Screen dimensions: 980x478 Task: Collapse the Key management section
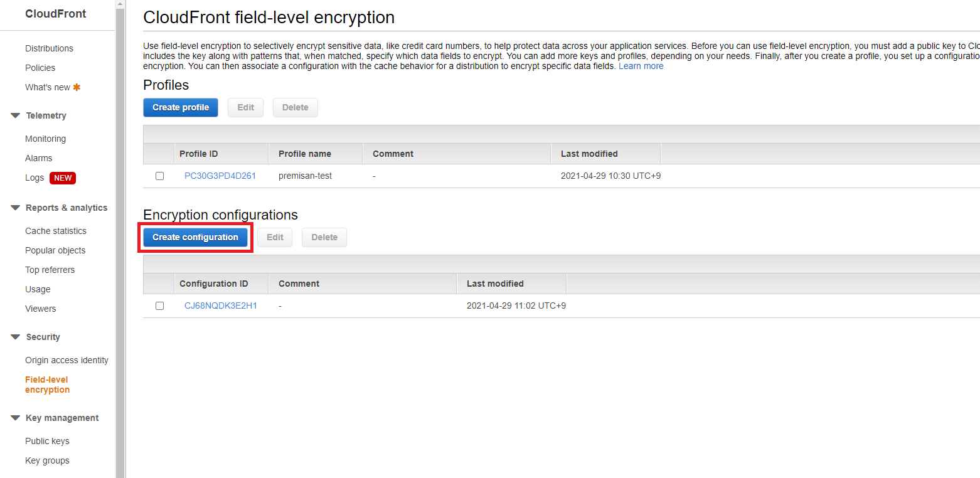16,418
